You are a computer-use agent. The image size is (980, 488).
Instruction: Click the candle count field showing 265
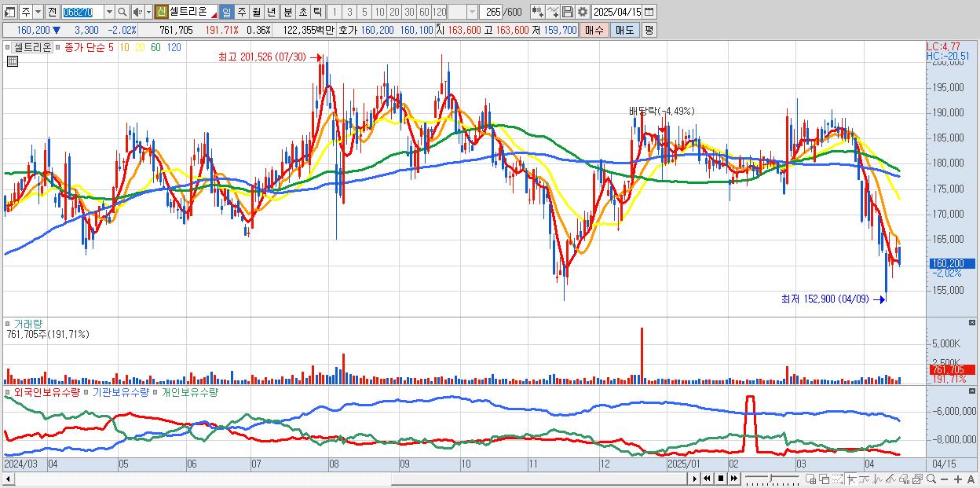pos(490,12)
